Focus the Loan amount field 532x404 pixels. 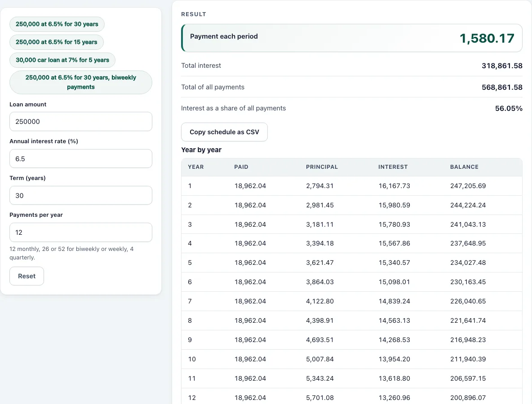tap(81, 121)
